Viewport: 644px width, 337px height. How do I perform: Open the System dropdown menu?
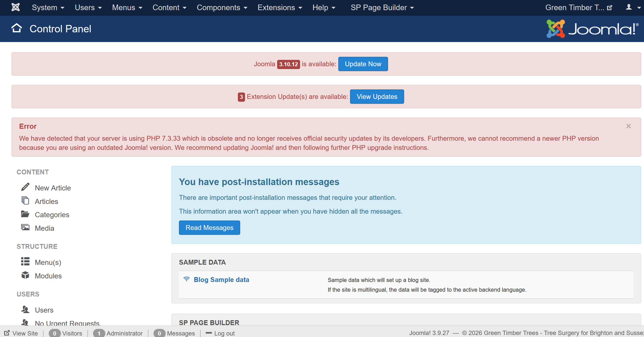tap(48, 7)
